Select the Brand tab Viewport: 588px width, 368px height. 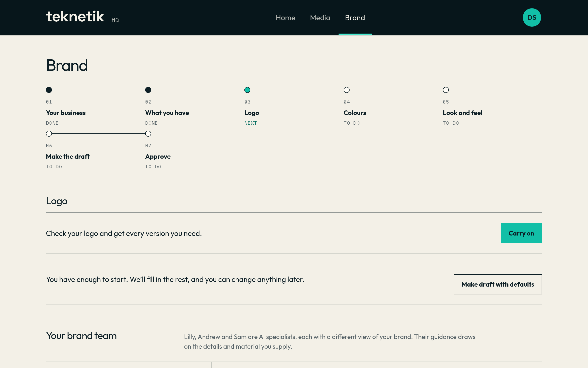355,18
